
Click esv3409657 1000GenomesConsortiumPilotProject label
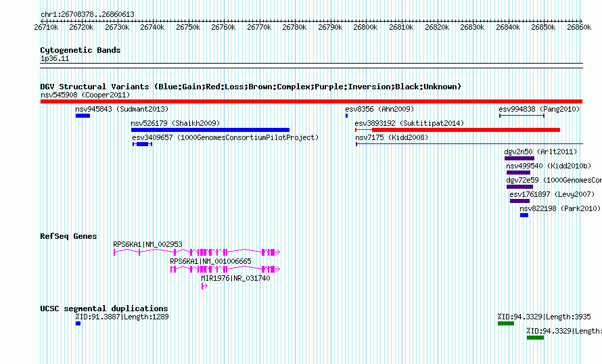[x=225, y=137]
